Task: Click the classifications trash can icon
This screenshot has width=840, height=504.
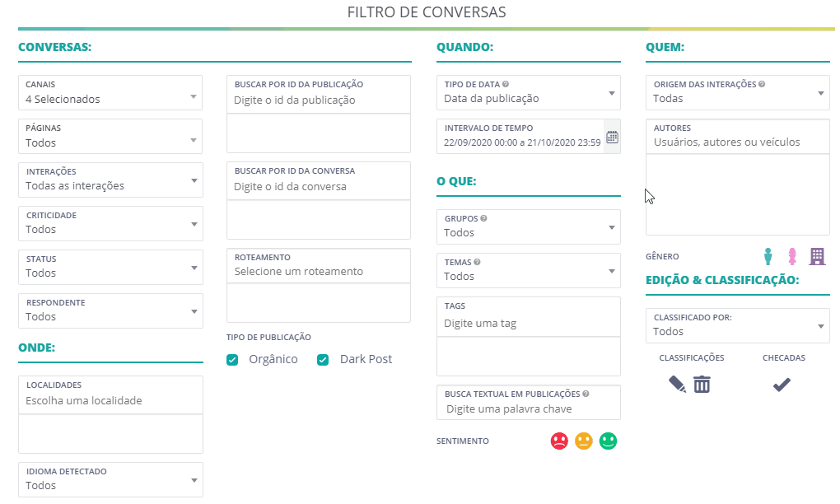Action: click(702, 384)
